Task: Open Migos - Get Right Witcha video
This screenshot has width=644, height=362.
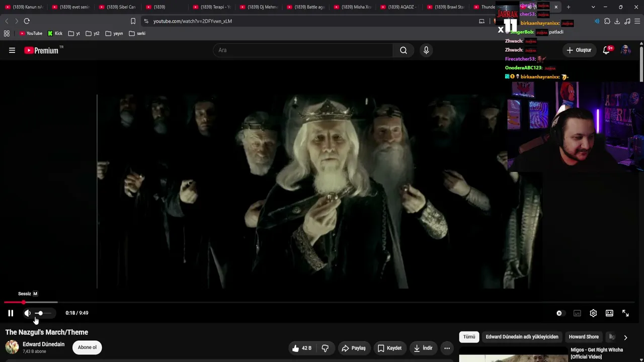Action: click(597, 353)
